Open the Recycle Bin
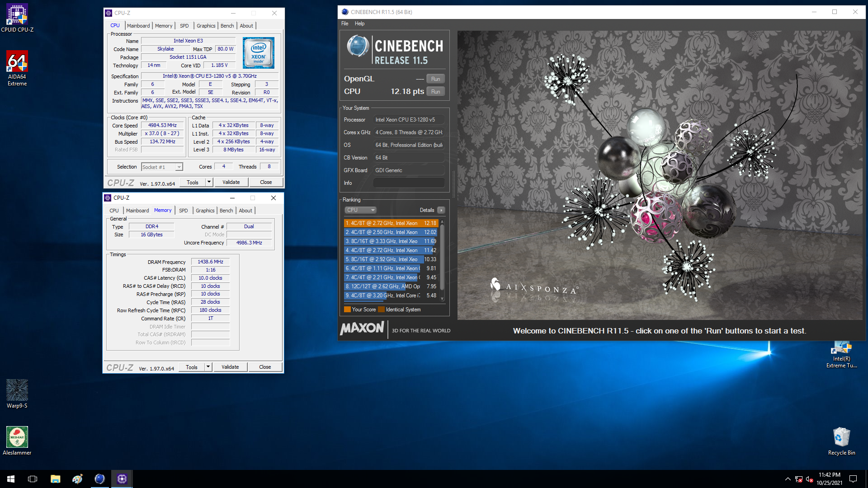The width and height of the screenshot is (868, 488). (841, 441)
